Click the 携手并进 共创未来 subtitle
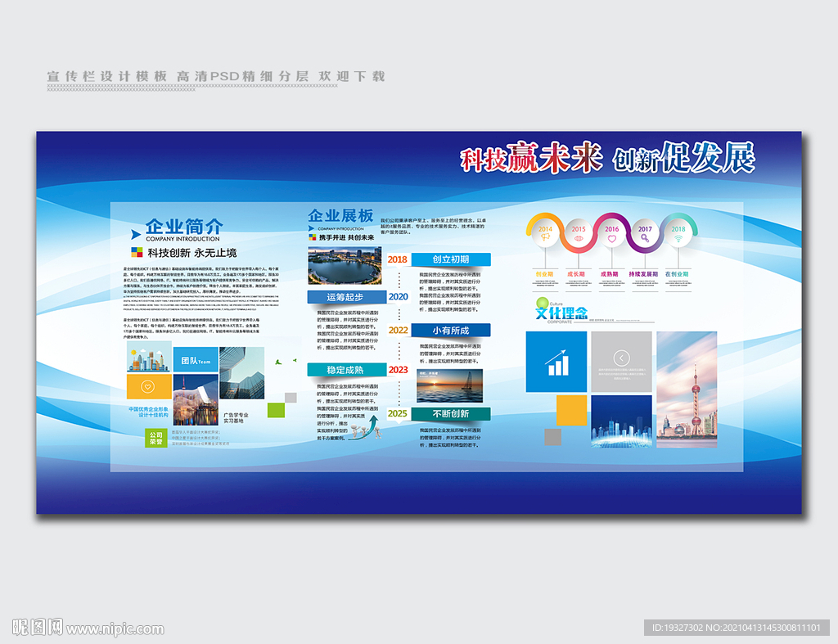Image resolution: width=838 pixels, height=644 pixels. click(x=346, y=237)
